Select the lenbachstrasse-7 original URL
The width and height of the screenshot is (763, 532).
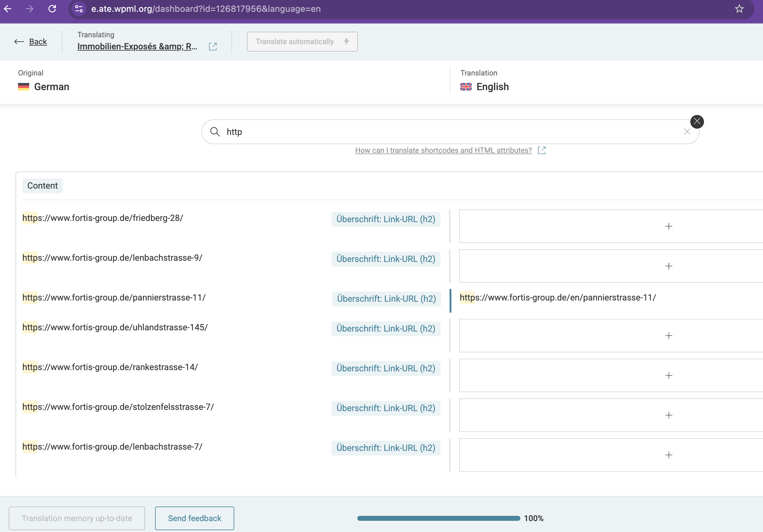pyautogui.click(x=112, y=447)
